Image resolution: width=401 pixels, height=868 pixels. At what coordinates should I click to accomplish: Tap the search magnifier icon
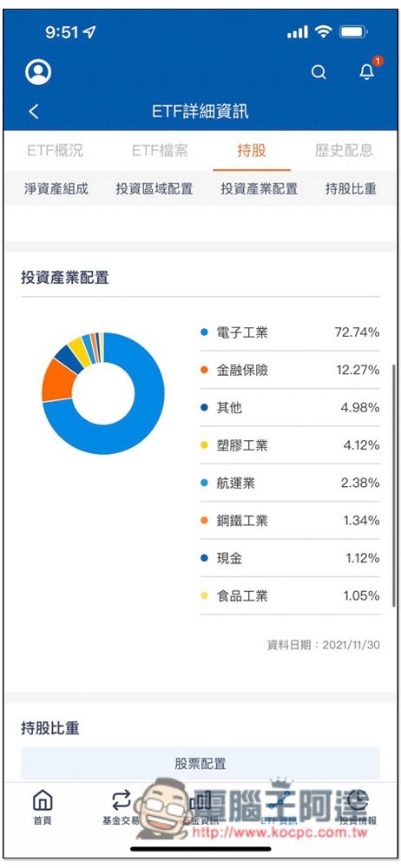point(319,72)
